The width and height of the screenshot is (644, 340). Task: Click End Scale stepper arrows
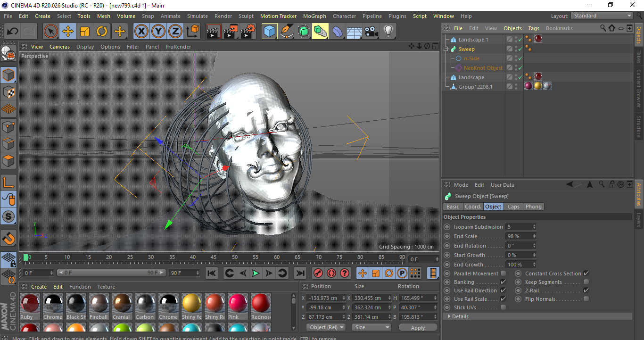[x=534, y=236]
